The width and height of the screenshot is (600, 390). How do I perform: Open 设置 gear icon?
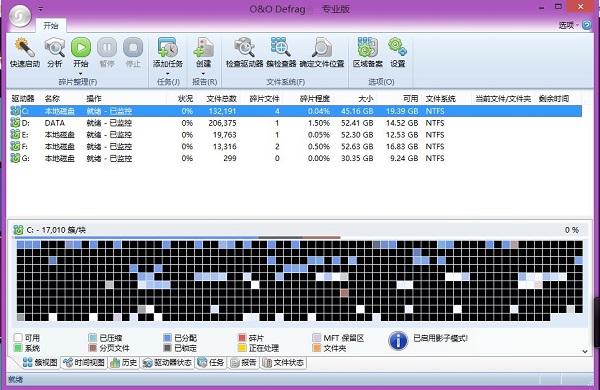coord(397,47)
